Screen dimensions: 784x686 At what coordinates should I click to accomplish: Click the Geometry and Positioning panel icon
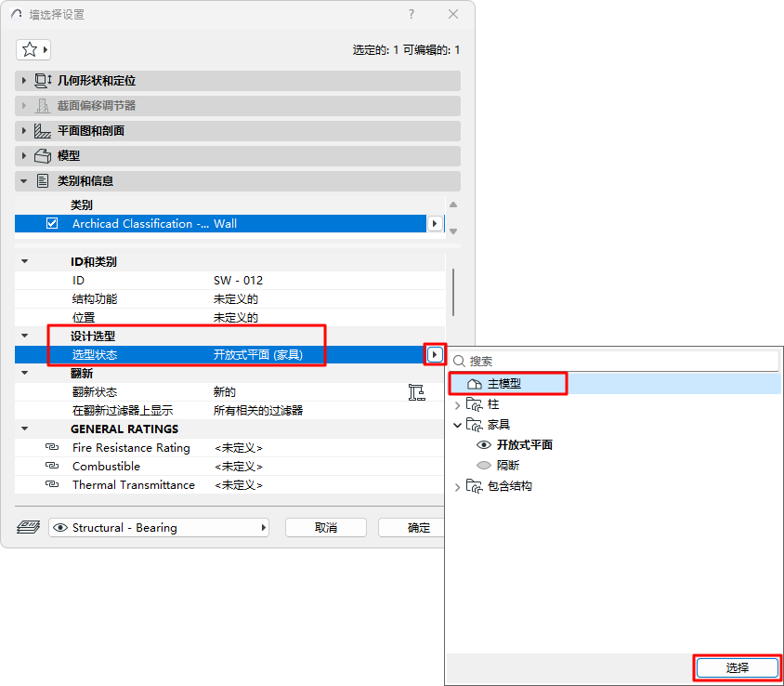pos(43,81)
